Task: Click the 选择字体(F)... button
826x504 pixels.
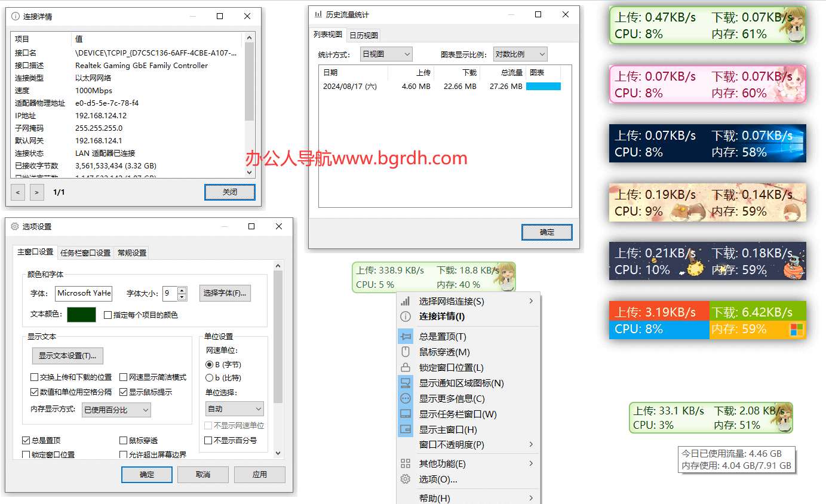Action: click(225, 293)
